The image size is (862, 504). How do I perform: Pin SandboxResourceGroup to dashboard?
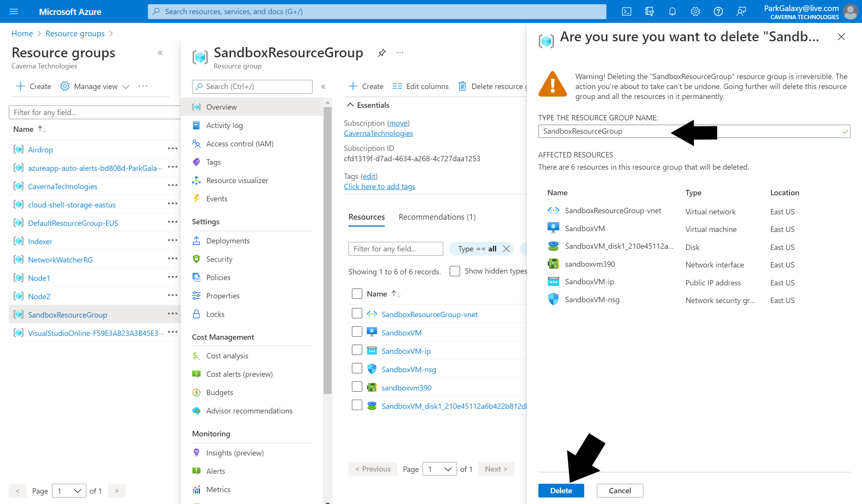click(382, 53)
